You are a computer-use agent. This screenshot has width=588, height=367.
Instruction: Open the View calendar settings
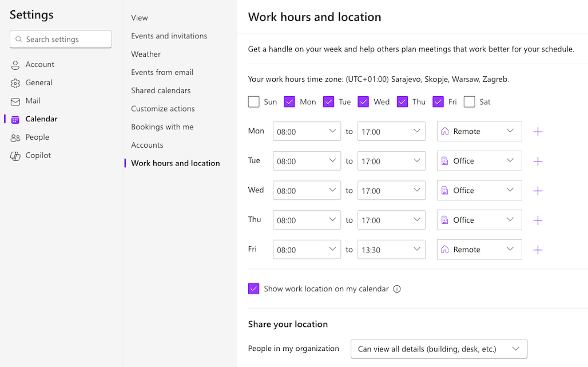(139, 18)
